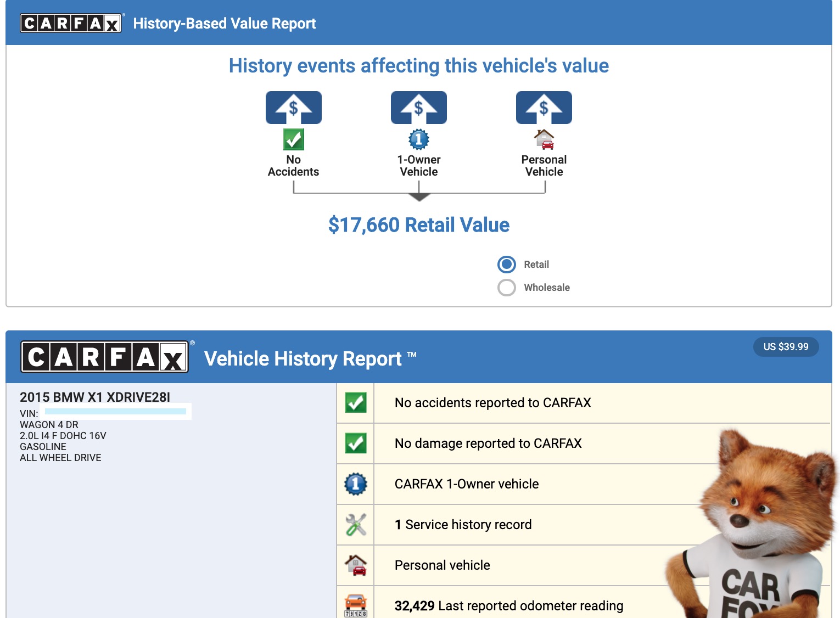Click the '2015 BMW X1 XDRIVE28I' vehicle name
Screen dimensions: 840x618
coord(95,397)
